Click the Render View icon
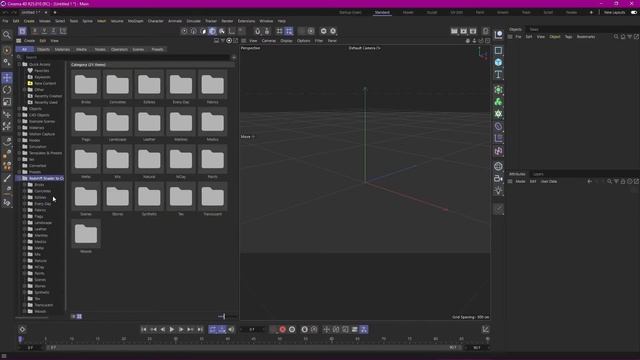The image size is (640, 360). click(x=454, y=31)
